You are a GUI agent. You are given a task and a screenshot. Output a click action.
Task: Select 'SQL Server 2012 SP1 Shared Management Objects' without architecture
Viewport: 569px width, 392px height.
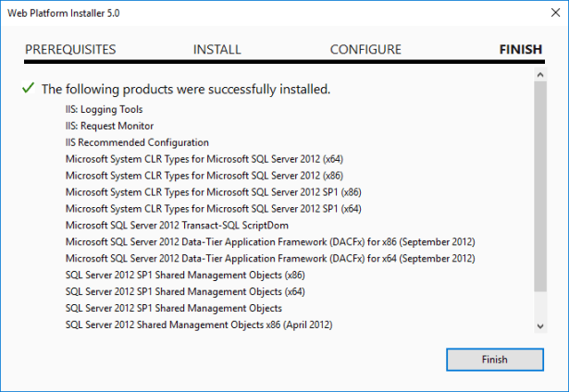(x=174, y=308)
